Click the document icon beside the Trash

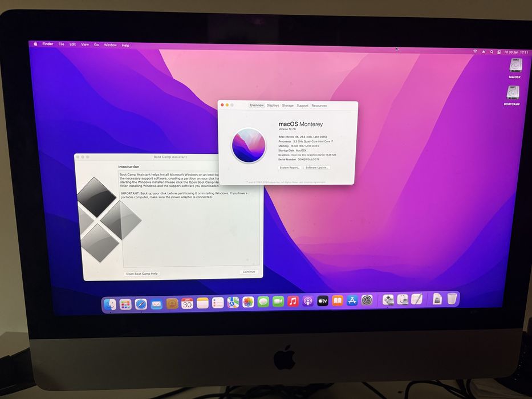coord(437,299)
